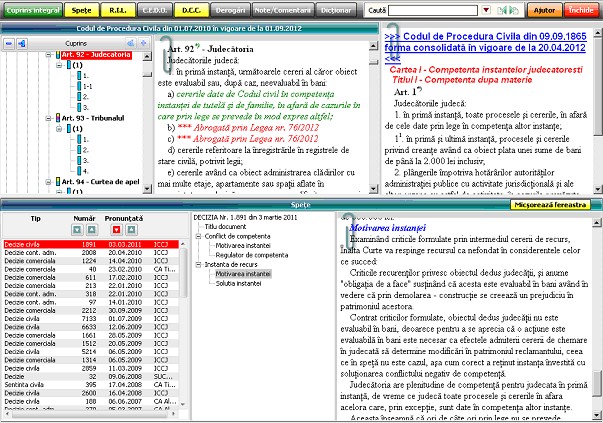The height and width of the screenshot is (423, 603).
Task: Collapse the (1) node under Art. 93
Action: pos(59,128)
